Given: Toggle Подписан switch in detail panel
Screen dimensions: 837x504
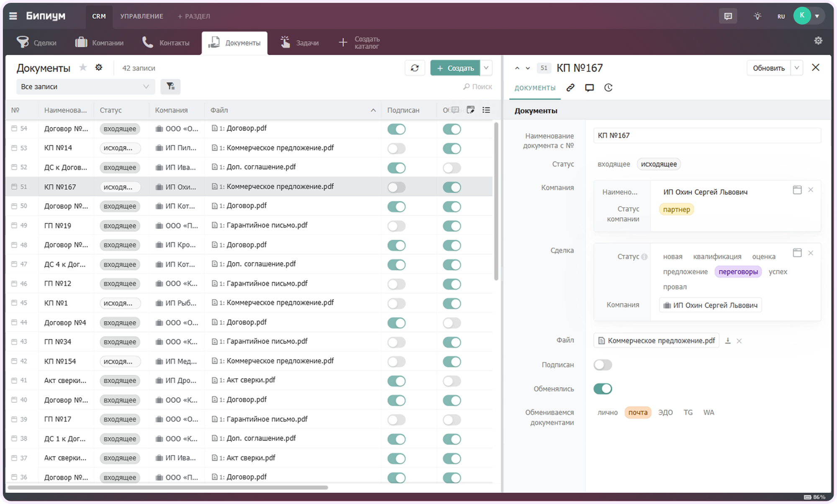Looking at the screenshot, I should (603, 365).
